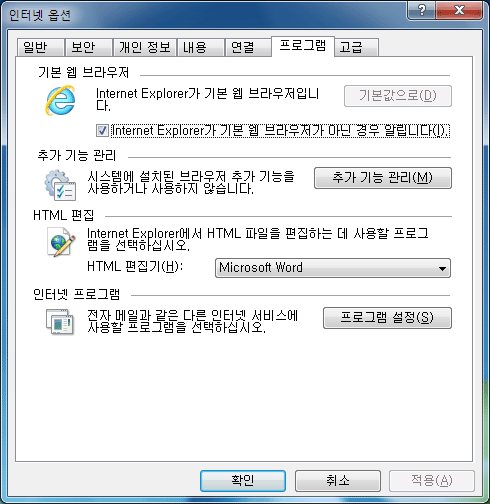The width and height of the screenshot is (490, 504).
Task: Click the dropdown arrow next to Microsoft Word
Action: (x=442, y=268)
